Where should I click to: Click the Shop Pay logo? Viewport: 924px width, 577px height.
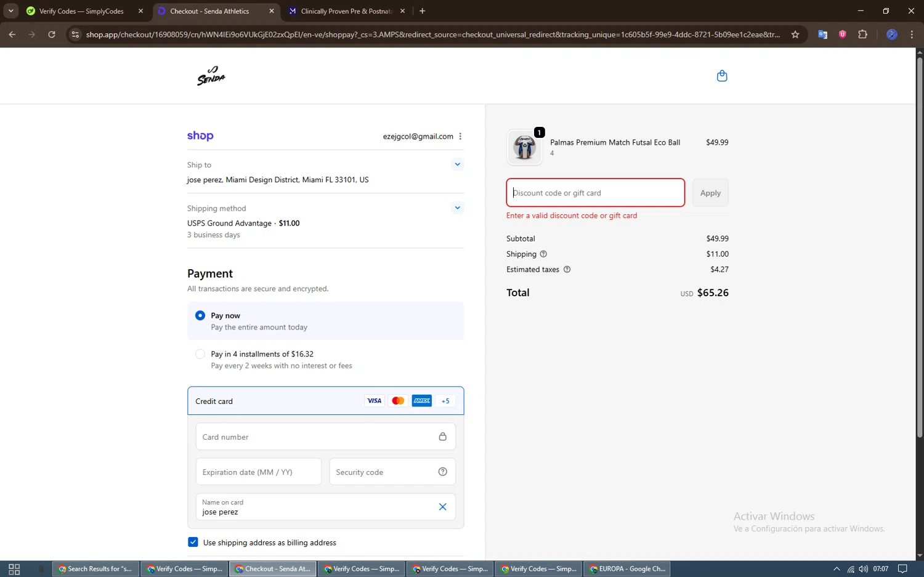200,136
